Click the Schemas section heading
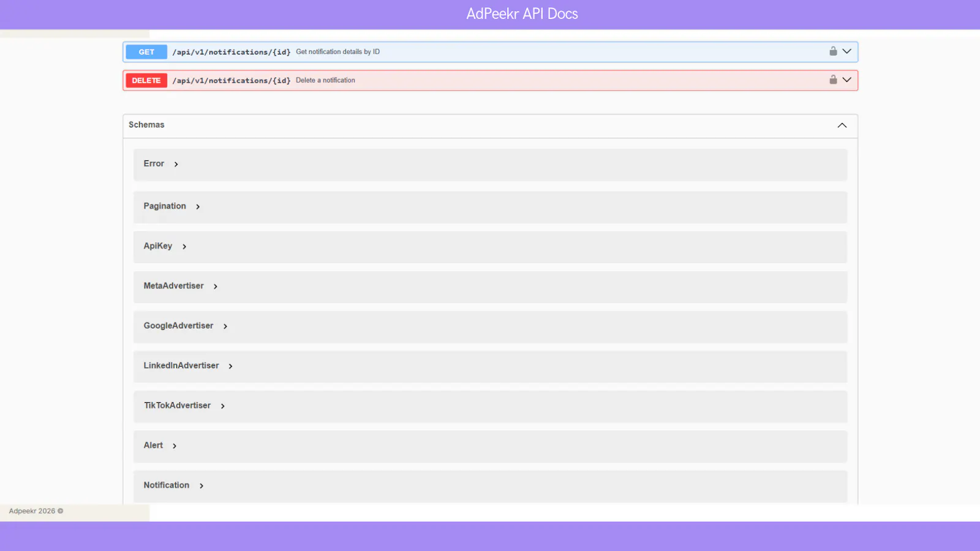The height and width of the screenshot is (551, 980). tap(146, 125)
